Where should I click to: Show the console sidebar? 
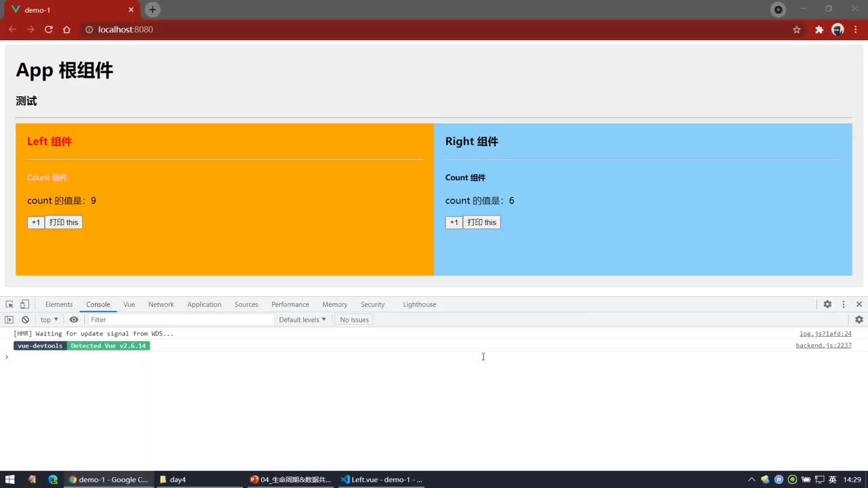pos(9,320)
